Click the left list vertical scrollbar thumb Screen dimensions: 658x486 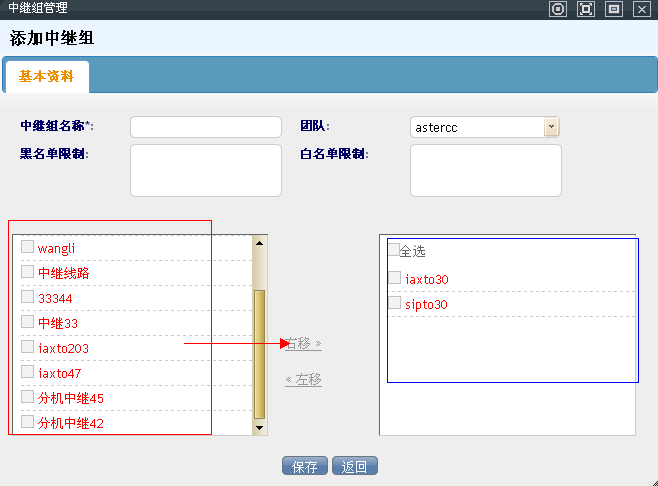[260, 353]
